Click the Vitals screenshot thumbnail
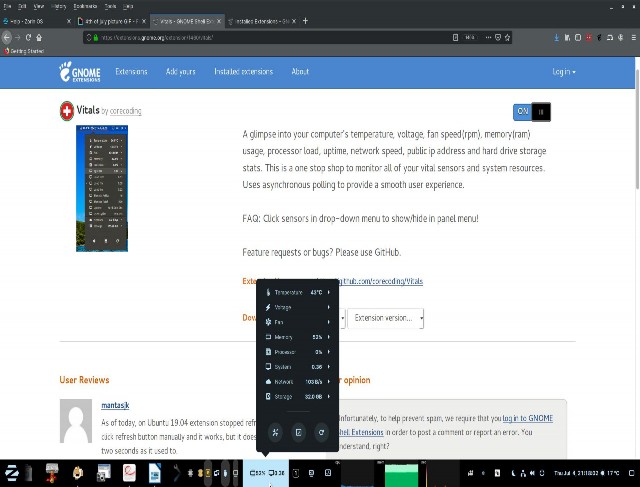The width and height of the screenshot is (640, 487). [x=102, y=188]
